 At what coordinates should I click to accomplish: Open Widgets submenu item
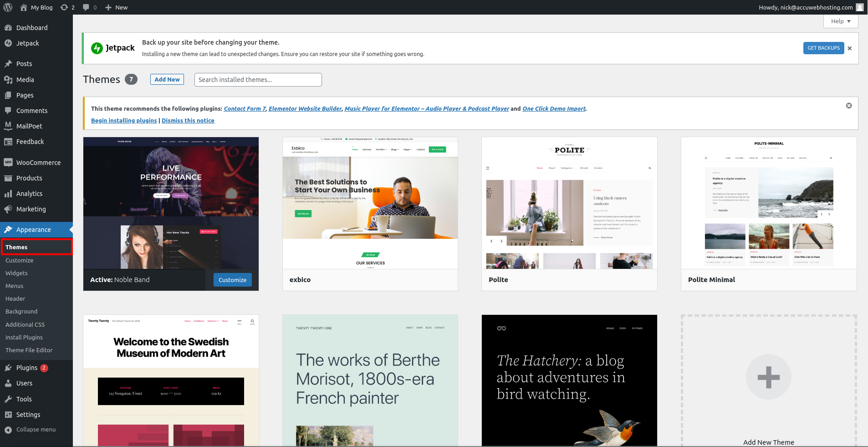[x=17, y=273]
